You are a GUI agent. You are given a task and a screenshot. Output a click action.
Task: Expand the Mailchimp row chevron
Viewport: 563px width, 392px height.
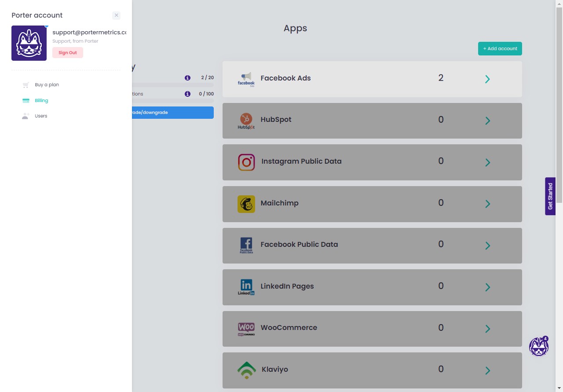pyautogui.click(x=487, y=204)
